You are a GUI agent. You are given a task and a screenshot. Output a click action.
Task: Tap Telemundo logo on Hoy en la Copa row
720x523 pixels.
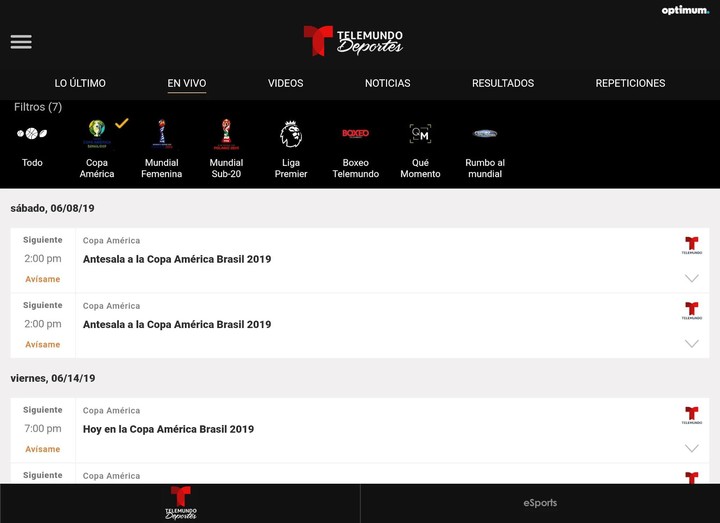[692, 415]
